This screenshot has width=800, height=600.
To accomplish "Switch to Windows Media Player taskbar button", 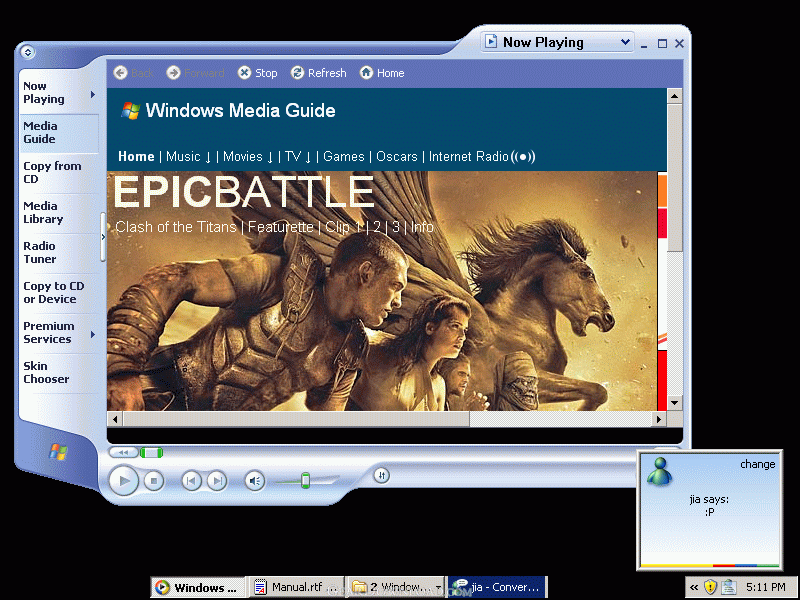I will 198,587.
